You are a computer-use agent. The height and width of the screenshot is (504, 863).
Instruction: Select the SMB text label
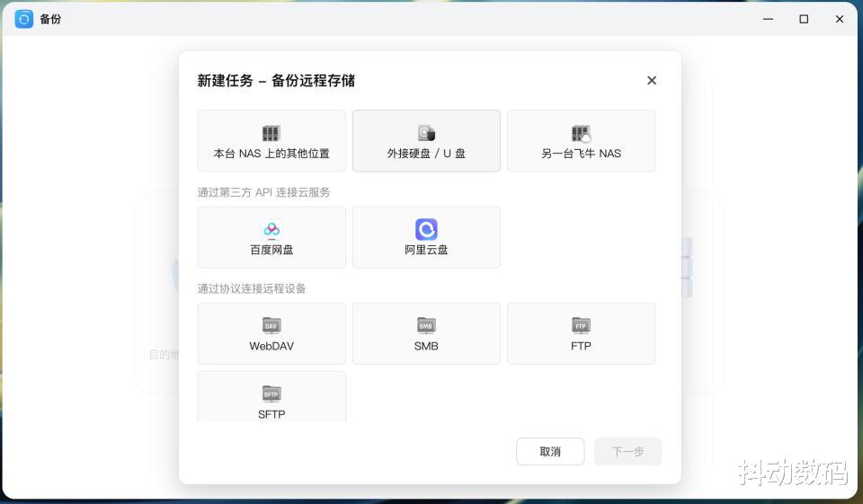[x=426, y=346]
